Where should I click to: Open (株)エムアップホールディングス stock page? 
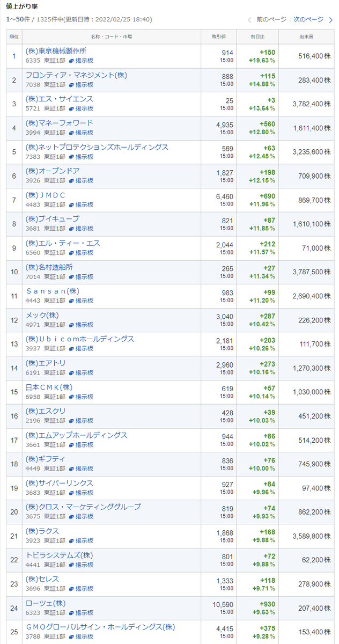click(76, 435)
